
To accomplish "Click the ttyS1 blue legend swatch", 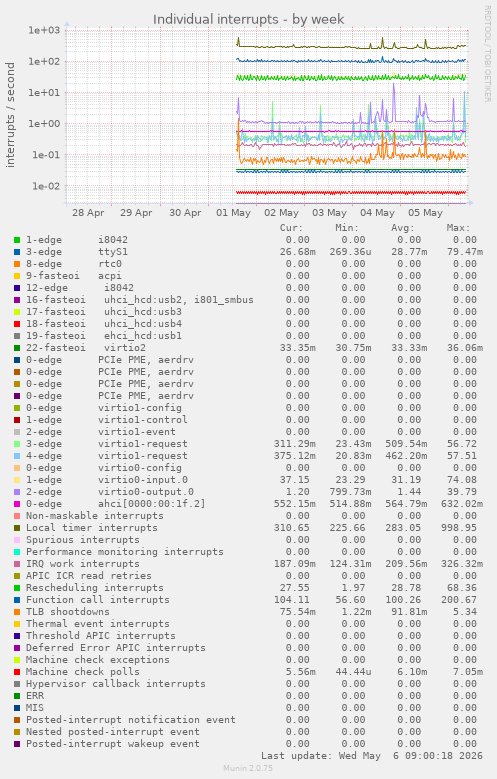I will pyautogui.click(x=17, y=252).
